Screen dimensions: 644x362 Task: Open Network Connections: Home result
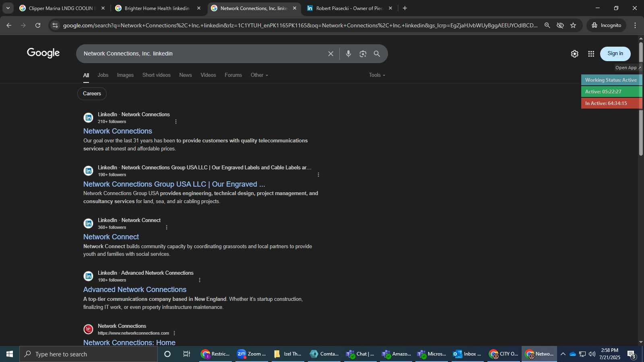click(129, 343)
